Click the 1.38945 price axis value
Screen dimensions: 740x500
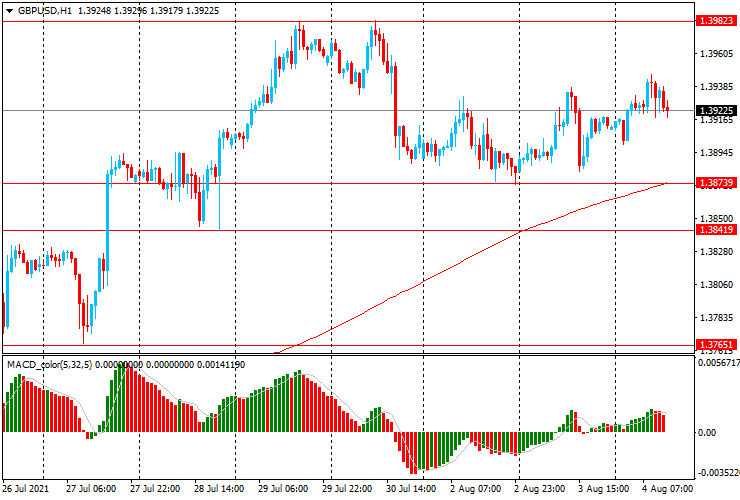pyautogui.click(x=717, y=153)
